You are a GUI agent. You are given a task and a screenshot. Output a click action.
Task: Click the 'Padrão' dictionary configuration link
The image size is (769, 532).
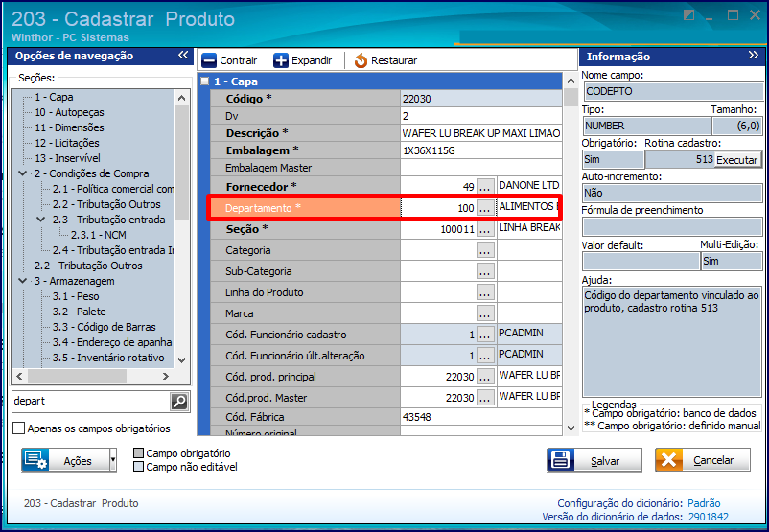(x=704, y=503)
